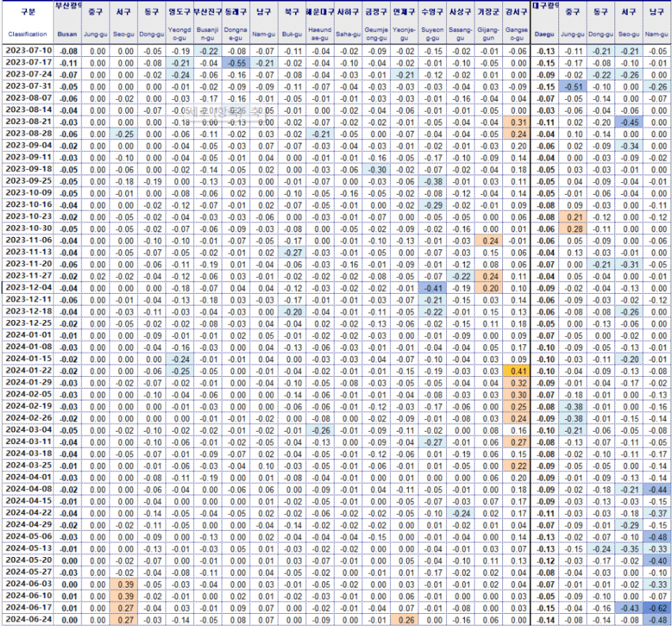Select Gijang-gun value 0.20 on 2023-12-04
This screenshot has height=627, width=672.
[488, 288]
